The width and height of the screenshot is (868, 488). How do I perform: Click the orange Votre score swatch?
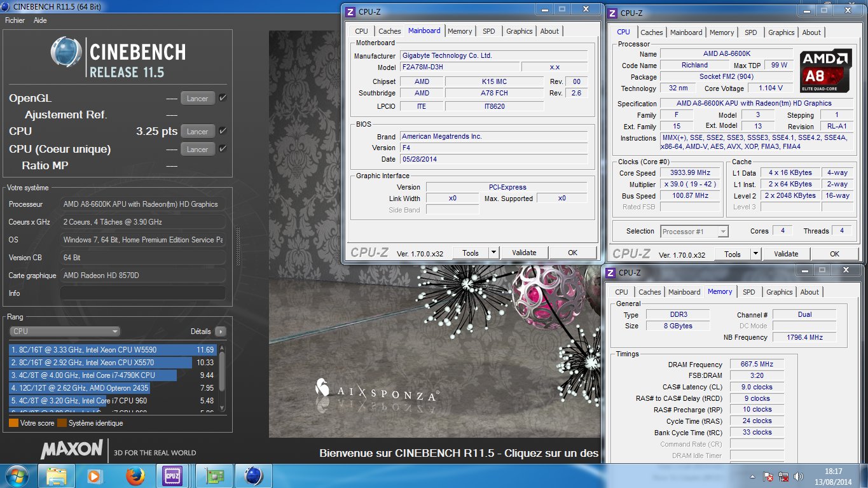[x=13, y=423]
